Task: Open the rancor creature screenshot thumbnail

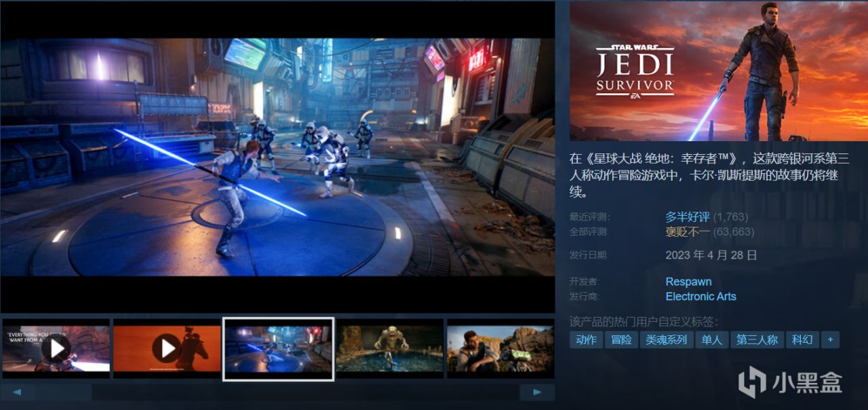Action: (x=389, y=348)
